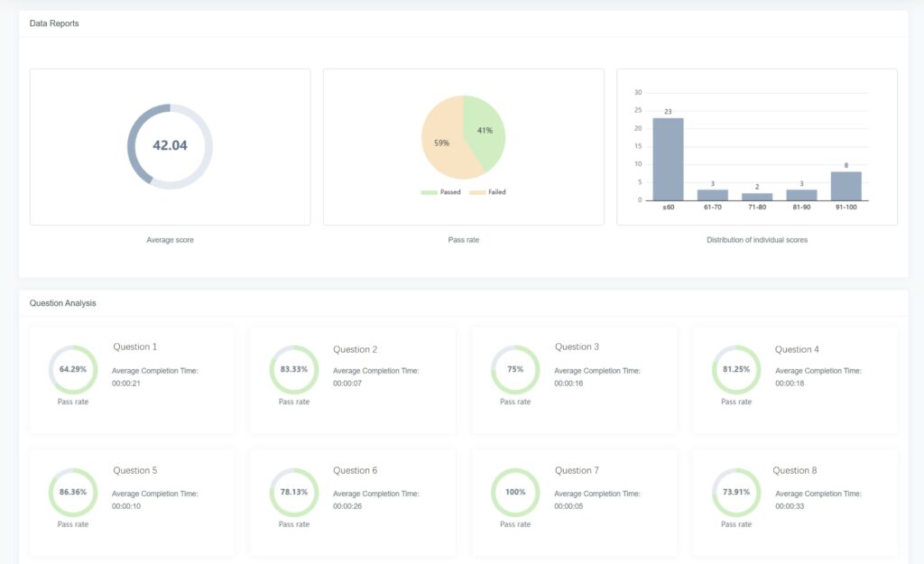This screenshot has width=924, height=564.
Task: Select the 71-80 bar showing value 2
Action: pos(756,194)
